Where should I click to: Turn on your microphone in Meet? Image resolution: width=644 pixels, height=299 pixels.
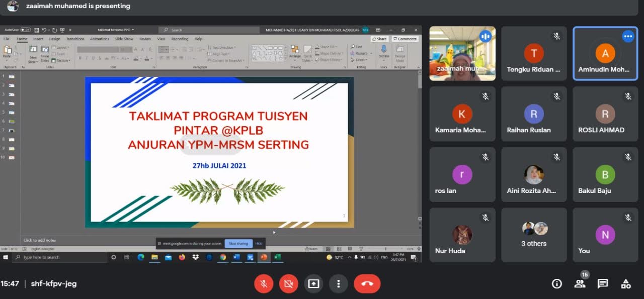(263, 284)
